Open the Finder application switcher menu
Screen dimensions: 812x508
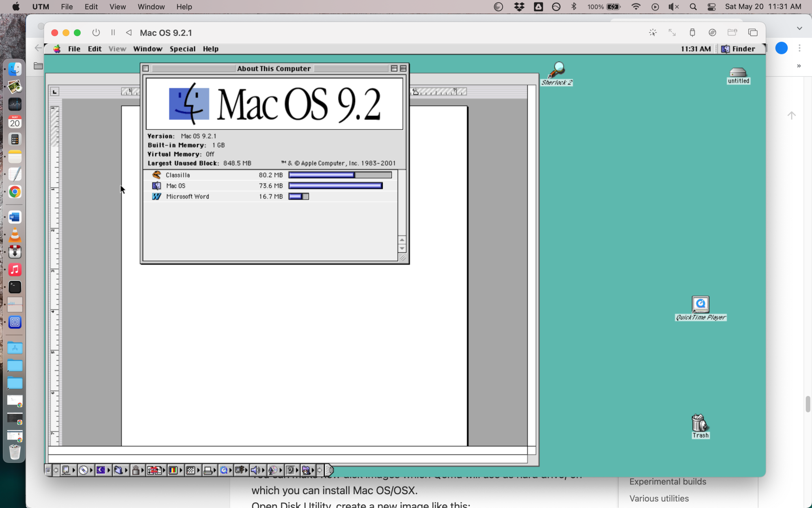739,49
